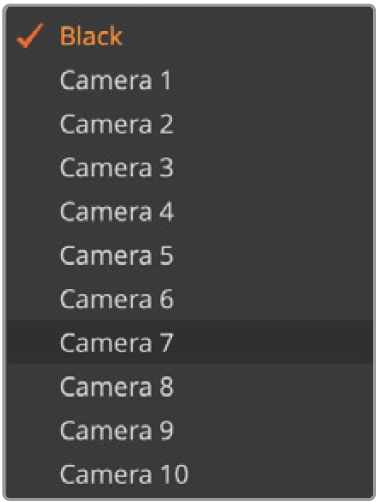Select the Black source option
The height and width of the screenshot is (502, 379).
tap(189, 36)
